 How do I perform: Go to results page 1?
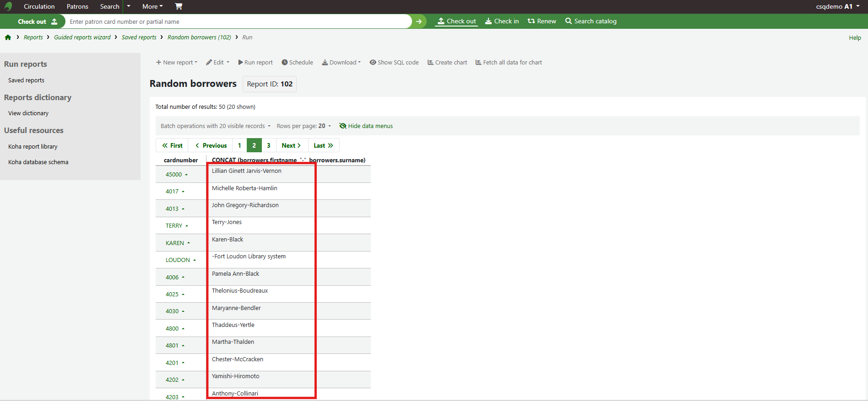coord(239,145)
